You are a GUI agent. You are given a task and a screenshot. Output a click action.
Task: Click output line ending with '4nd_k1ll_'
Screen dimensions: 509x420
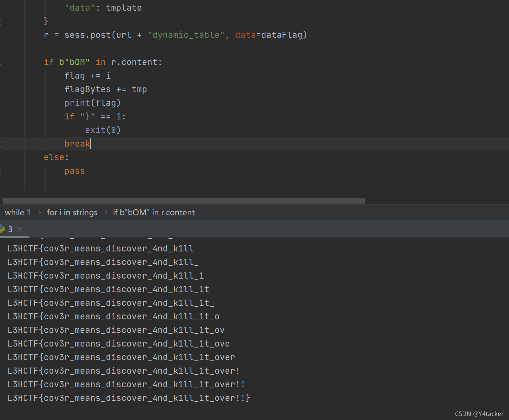[103, 262]
